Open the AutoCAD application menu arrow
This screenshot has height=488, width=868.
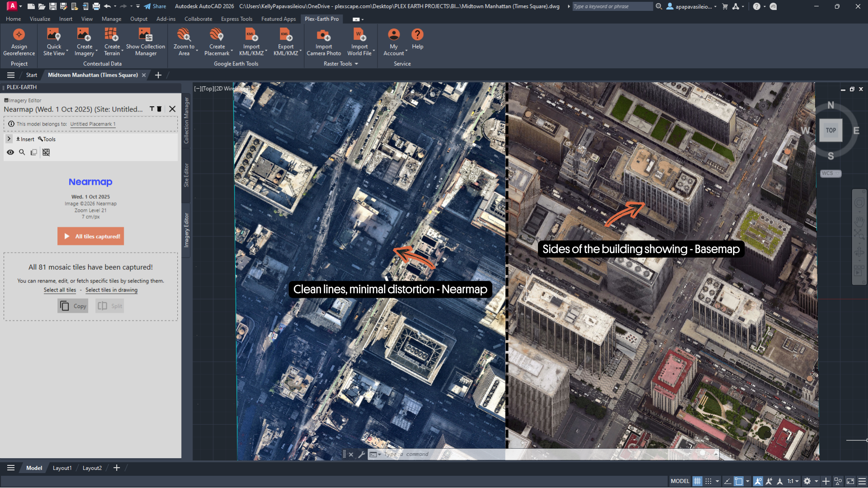point(20,6)
